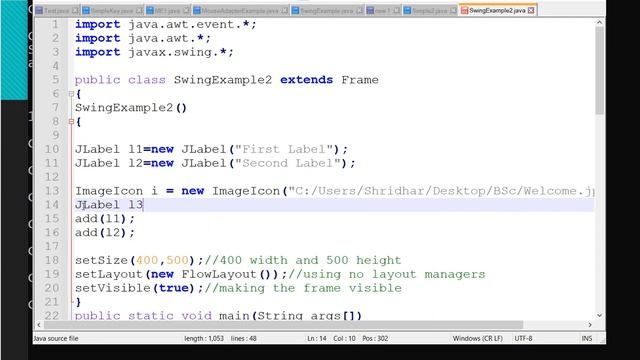Click the horizontal scrollbar right arrow
Viewport: 640px width, 360px height.
(x=590, y=325)
